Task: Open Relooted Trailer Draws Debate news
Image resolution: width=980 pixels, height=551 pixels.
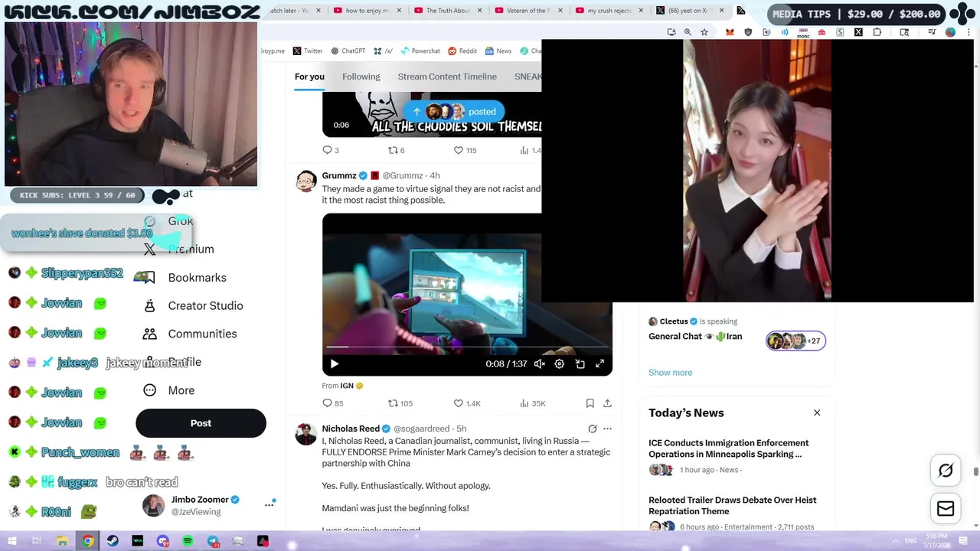Action: click(x=732, y=506)
